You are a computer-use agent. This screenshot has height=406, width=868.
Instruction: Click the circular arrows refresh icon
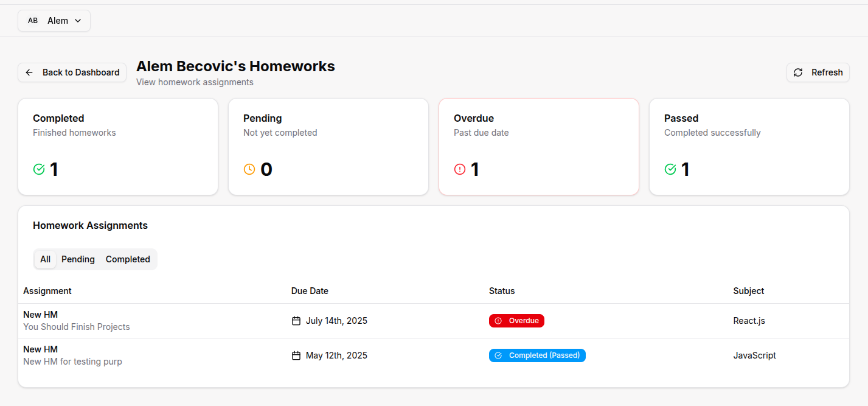coord(798,72)
